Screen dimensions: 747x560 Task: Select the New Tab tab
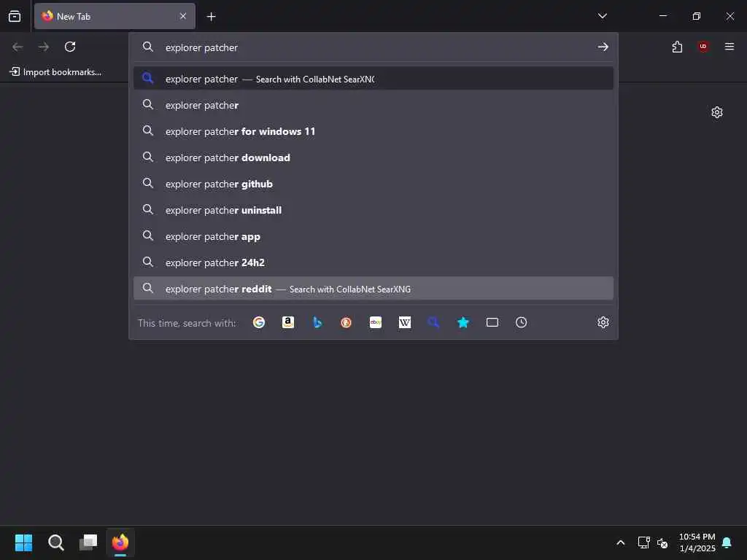[115, 16]
